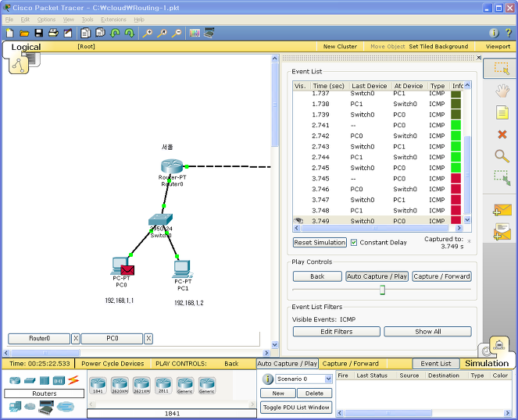Screen dimensions: 518x420
Task: Click the Zoom Reset magnifier icon
Action: [162, 33]
